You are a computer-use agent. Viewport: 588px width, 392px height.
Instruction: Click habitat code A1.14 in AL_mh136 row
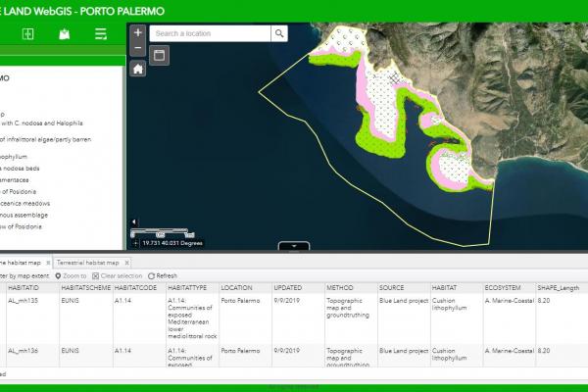pos(122,351)
